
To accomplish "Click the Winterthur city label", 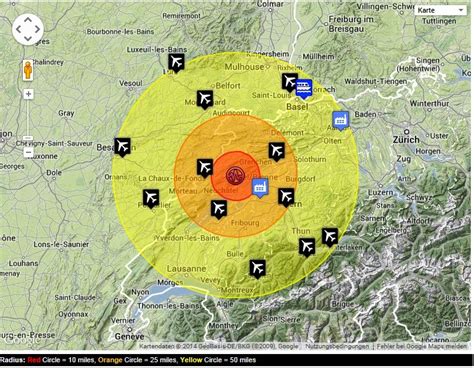I will [x=429, y=103].
